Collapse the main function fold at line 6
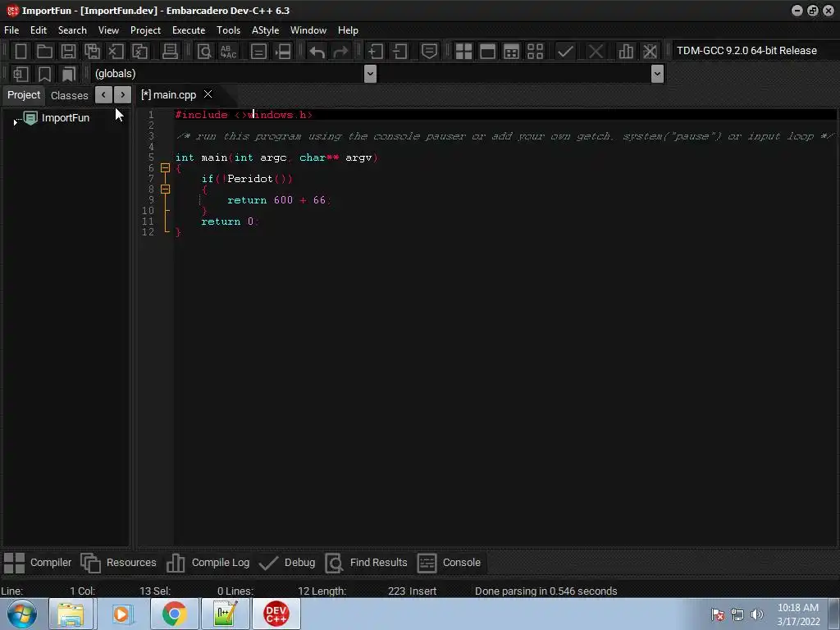Screen dimensions: 840x630 pos(165,168)
